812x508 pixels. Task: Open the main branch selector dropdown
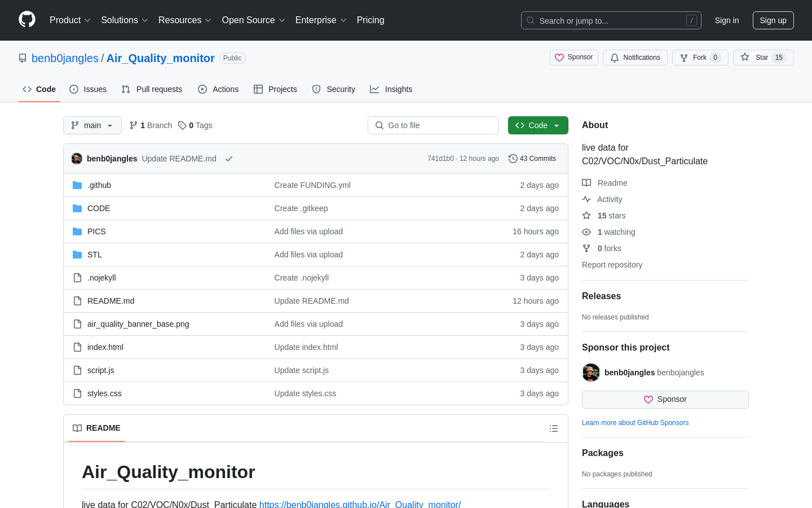[92, 125]
